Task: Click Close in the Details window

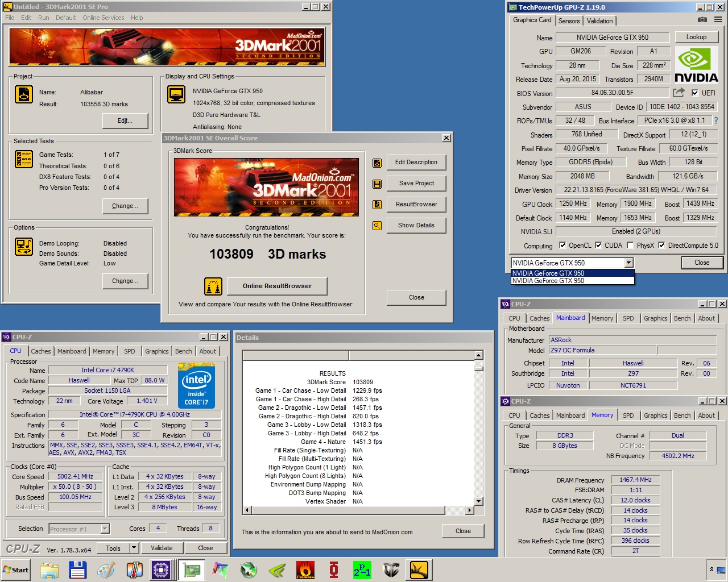Action: pos(463,531)
